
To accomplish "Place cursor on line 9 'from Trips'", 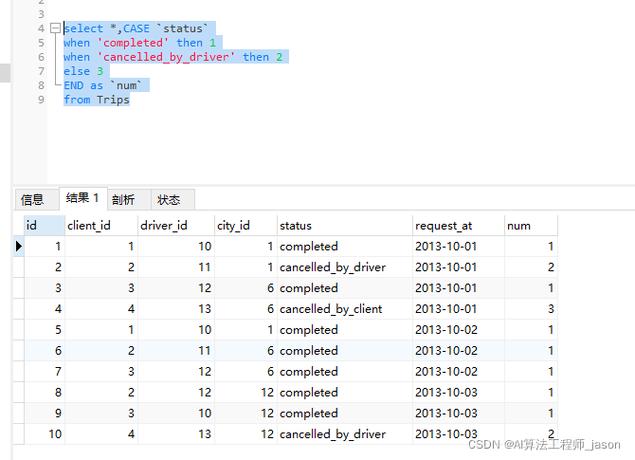I will 96,100.
